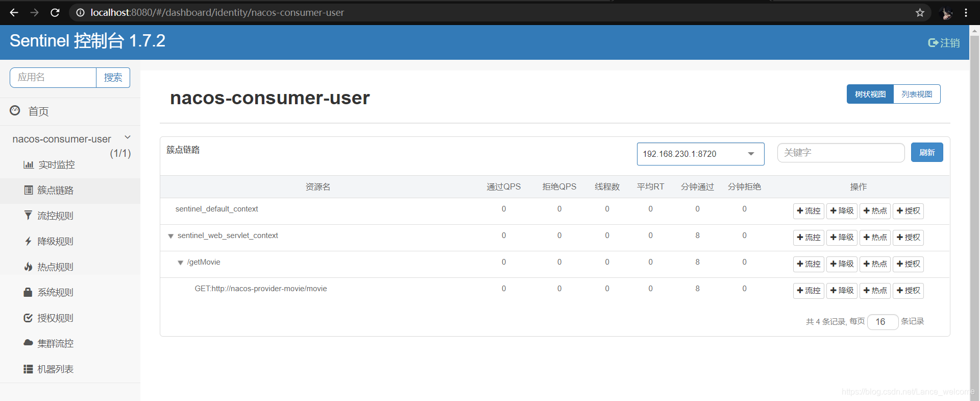Collapse the sentinel_web_servlet_context tree row
Image resolution: width=980 pixels, height=401 pixels.
(x=170, y=236)
